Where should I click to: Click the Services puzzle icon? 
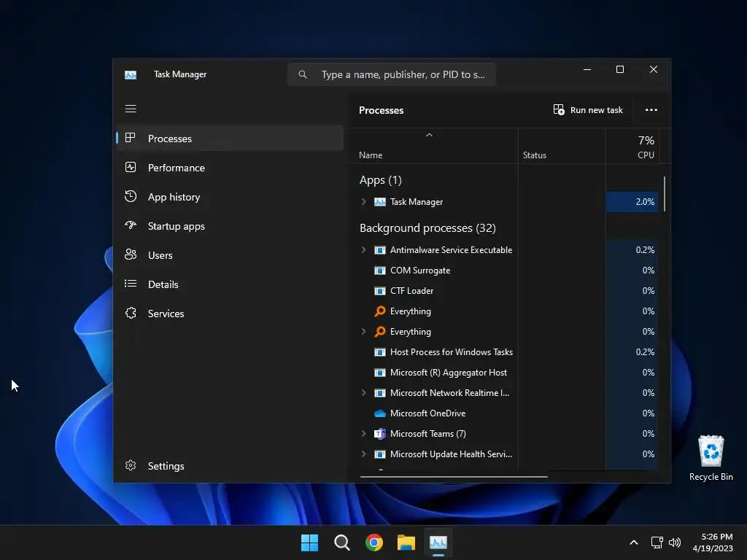[130, 313]
